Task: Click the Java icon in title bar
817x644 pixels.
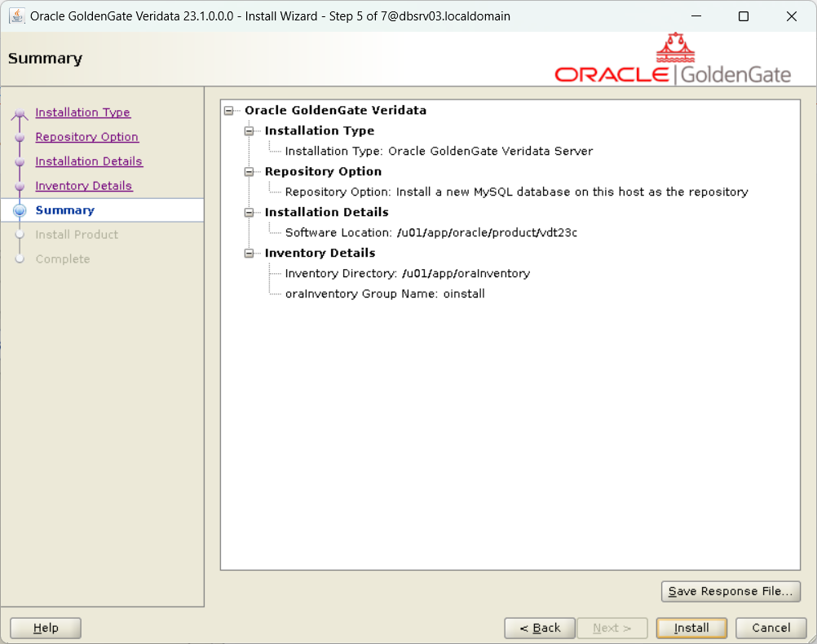Action: coord(16,16)
